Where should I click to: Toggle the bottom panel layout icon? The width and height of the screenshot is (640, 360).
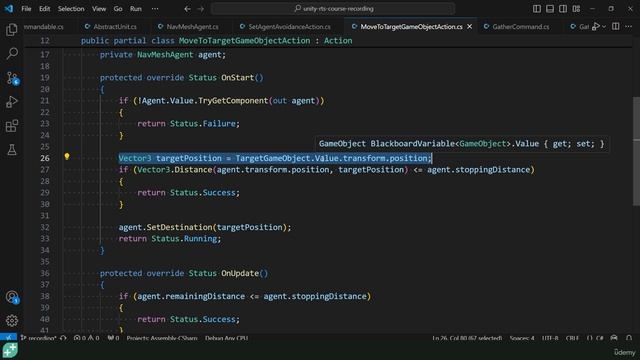click(x=550, y=9)
